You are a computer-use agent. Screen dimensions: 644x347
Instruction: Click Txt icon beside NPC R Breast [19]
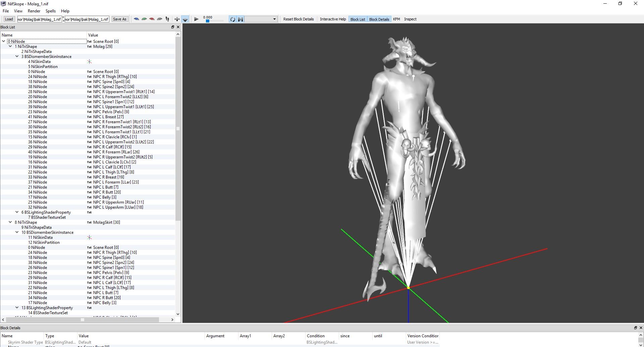(x=89, y=177)
